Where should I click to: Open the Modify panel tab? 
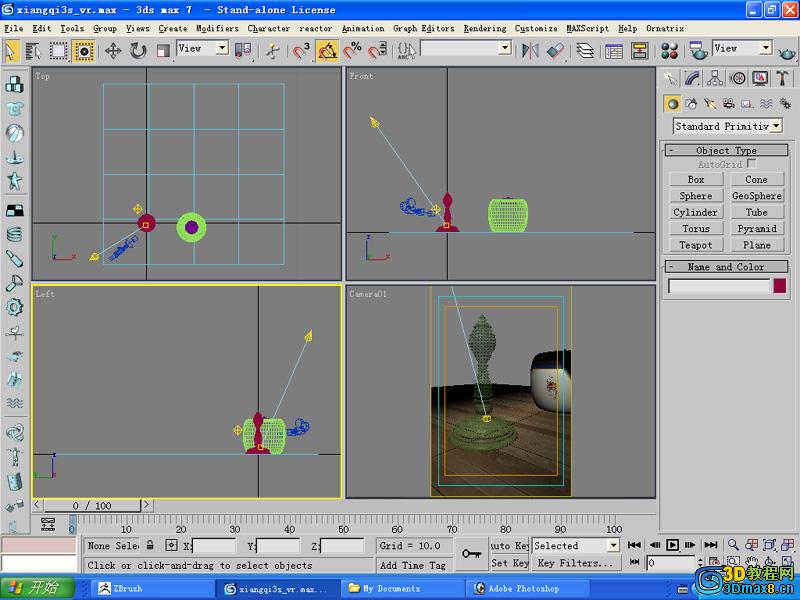click(x=692, y=78)
